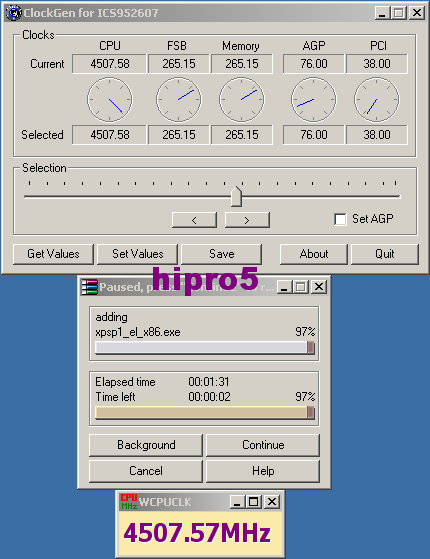This screenshot has width=430, height=559.
Task: Click the Current AGP value 76.00
Action: tap(314, 64)
